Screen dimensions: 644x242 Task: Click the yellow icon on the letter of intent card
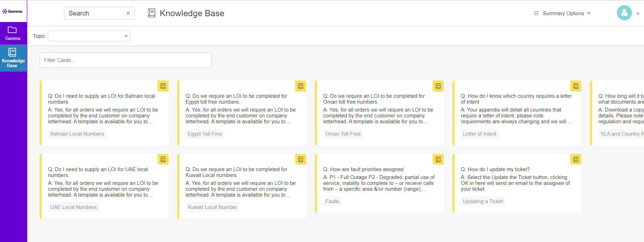click(x=576, y=86)
